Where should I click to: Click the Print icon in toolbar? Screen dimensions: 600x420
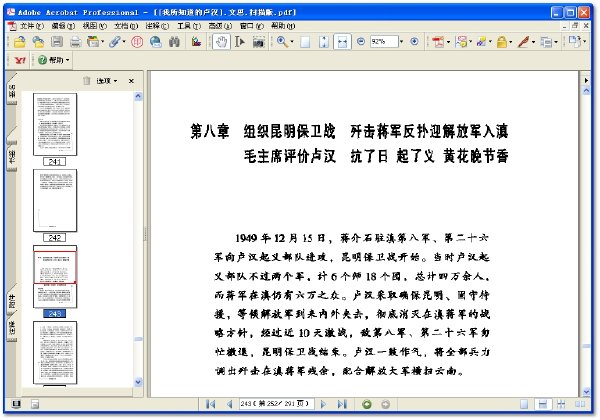[x=75, y=42]
